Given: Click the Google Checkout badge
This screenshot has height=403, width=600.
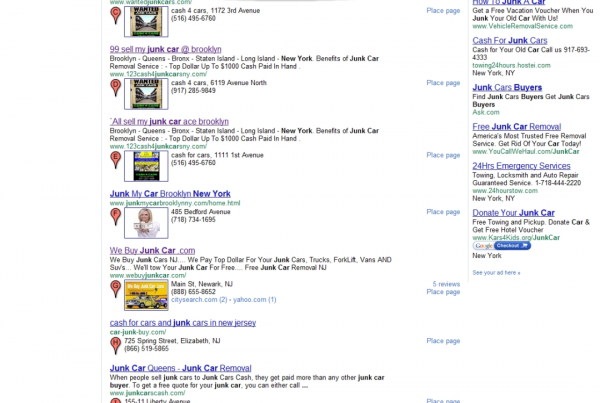Looking at the screenshot, I should click(x=502, y=246).
